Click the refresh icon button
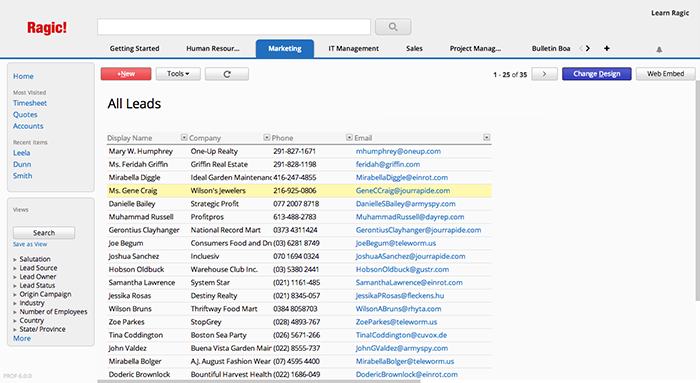Image resolution: width=700 pixels, height=383 pixels. 227,74
